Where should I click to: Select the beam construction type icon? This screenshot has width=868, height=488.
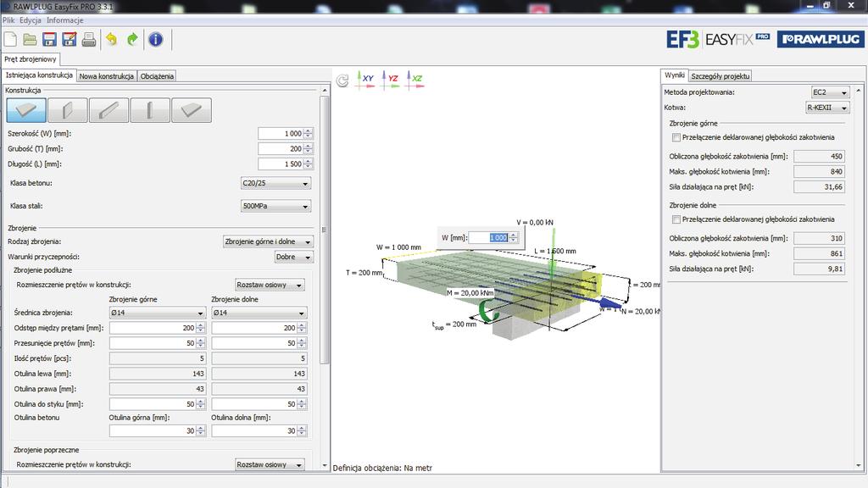pyautogui.click(x=108, y=110)
